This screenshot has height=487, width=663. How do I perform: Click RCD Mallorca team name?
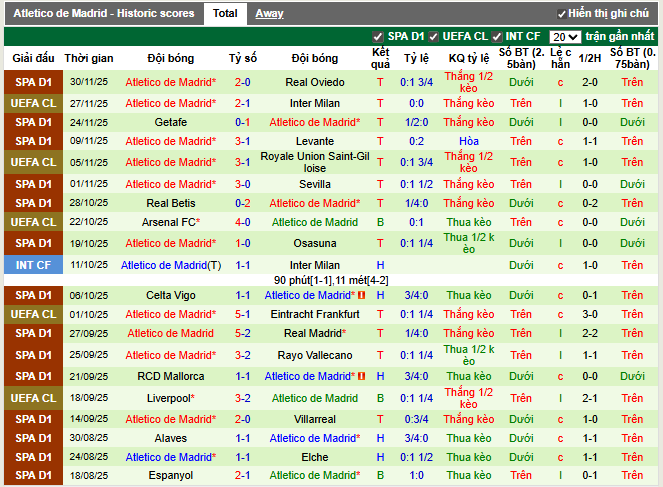pyautogui.click(x=171, y=376)
